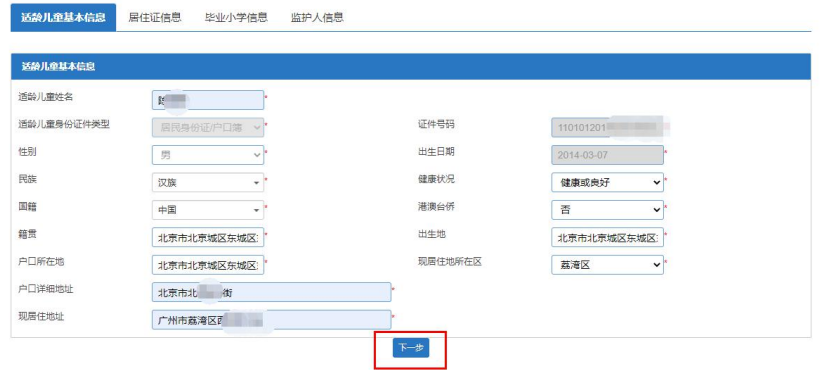Click the 港澳台侨 label text
The image size is (828, 370).
point(436,207)
